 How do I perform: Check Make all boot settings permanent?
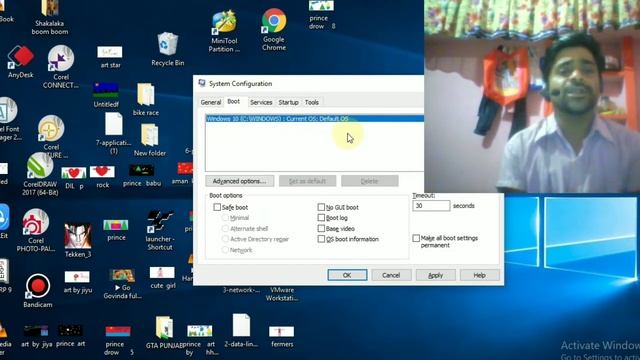416,238
